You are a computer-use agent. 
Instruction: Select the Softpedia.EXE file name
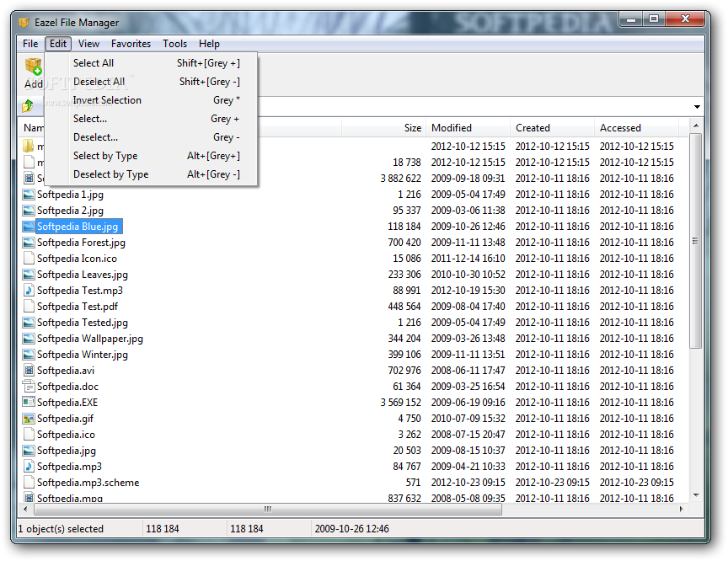pos(67,403)
